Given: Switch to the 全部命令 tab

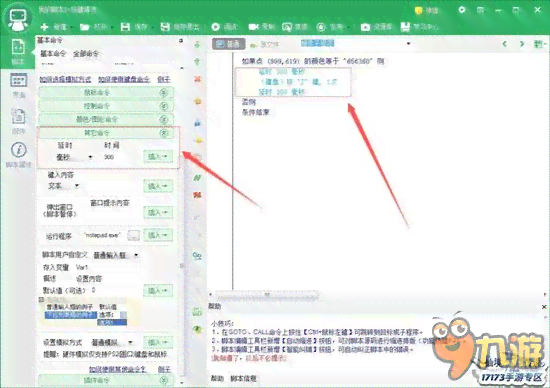Looking at the screenshot, I should (x=86, y=54).
